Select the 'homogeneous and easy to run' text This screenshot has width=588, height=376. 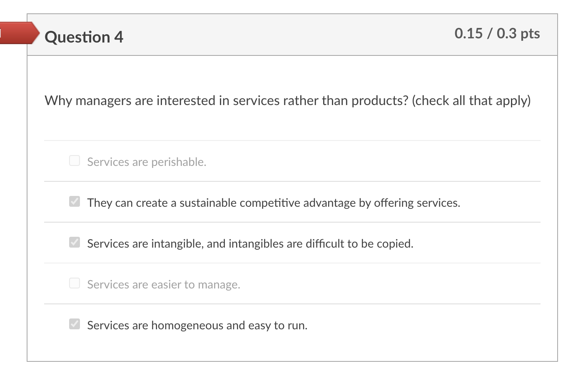click(x=197, y=325)
